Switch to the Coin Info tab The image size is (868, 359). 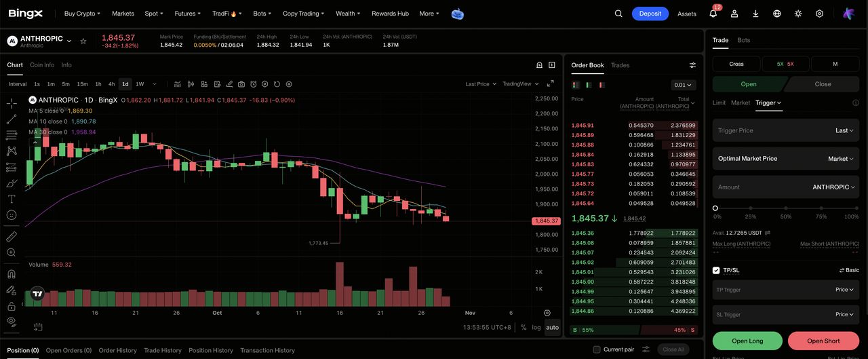42,65
